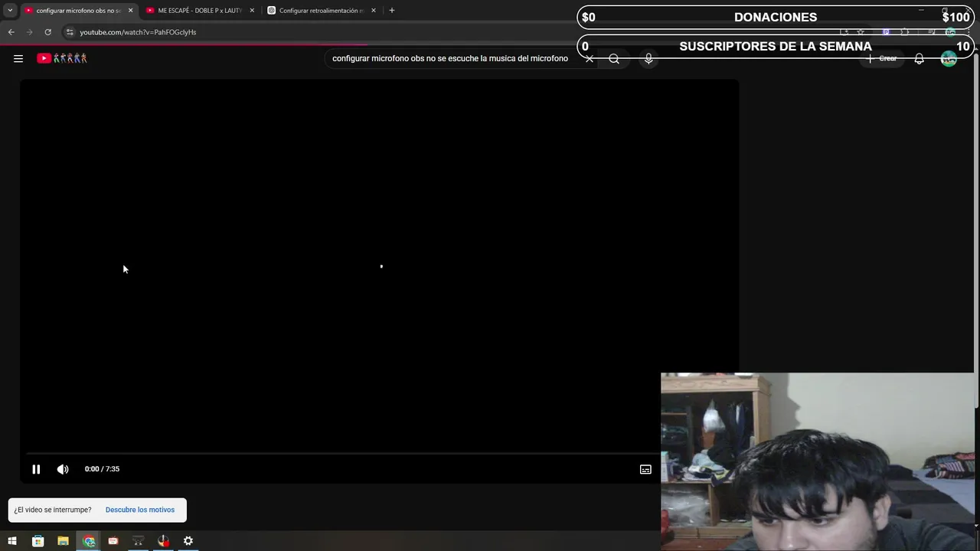Viewport: 980px width, 551px height.
Task: Click the Chrome taskbar icon
Action: click(89, 541)
